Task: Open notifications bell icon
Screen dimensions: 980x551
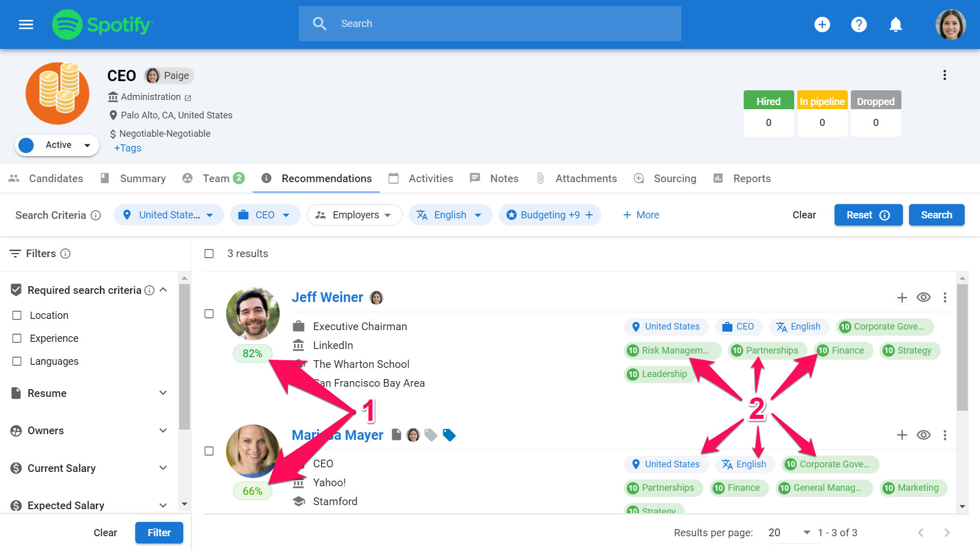Action: pos(895,24)
